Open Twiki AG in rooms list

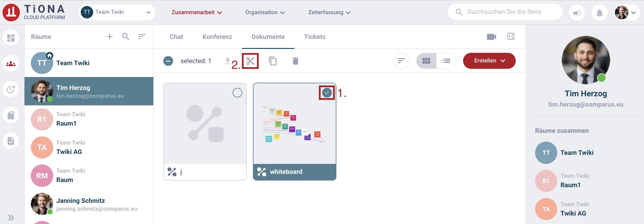click(x=89, y=148)
